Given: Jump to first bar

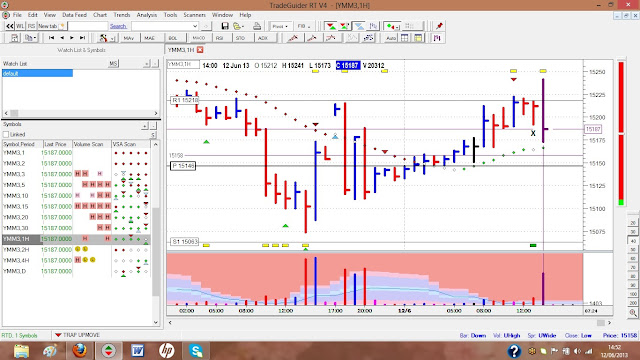Looking at the screenshot, I should 51,38.
